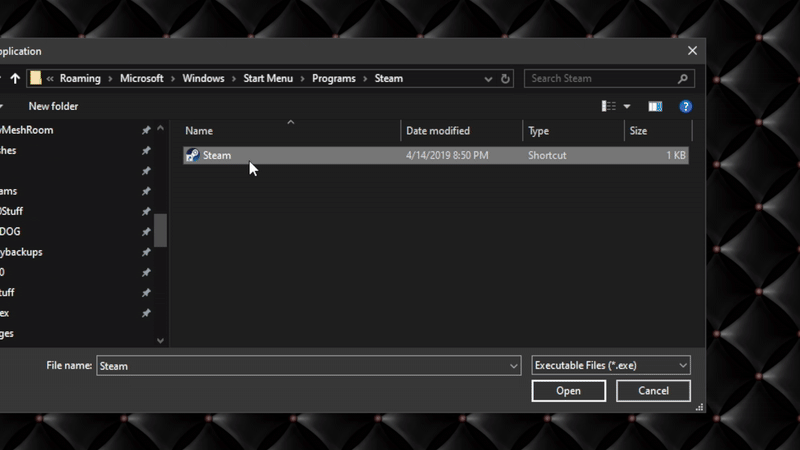The height and width of the screenshot is (450, 800).
Task: Navigate to Windows breadcrumb
Action: tap(203, 79)
